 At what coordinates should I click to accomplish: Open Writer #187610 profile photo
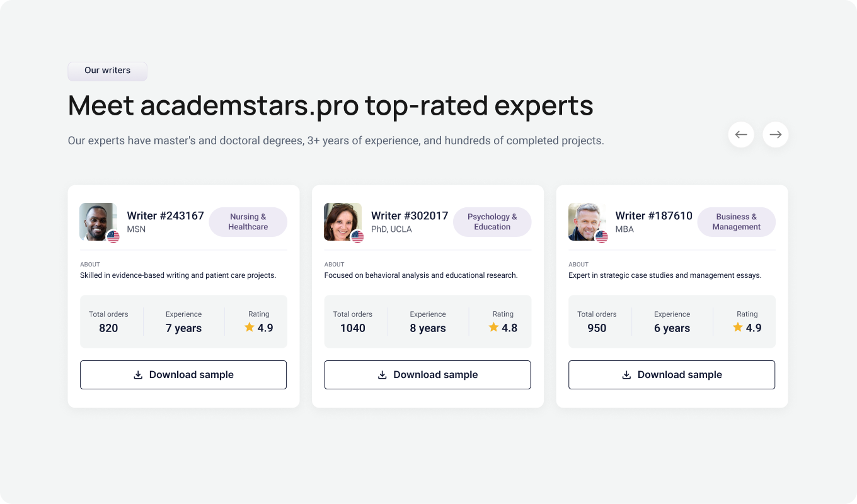tap(586, 220)
